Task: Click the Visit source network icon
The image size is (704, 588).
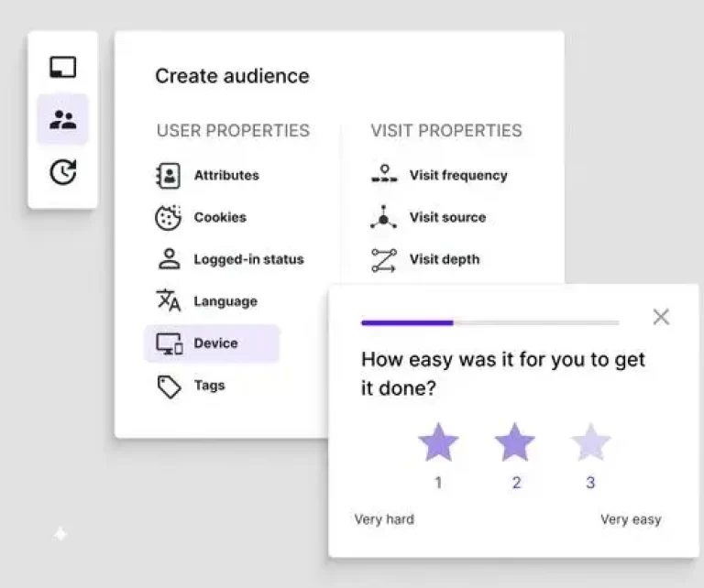Action: click(384, 217)
